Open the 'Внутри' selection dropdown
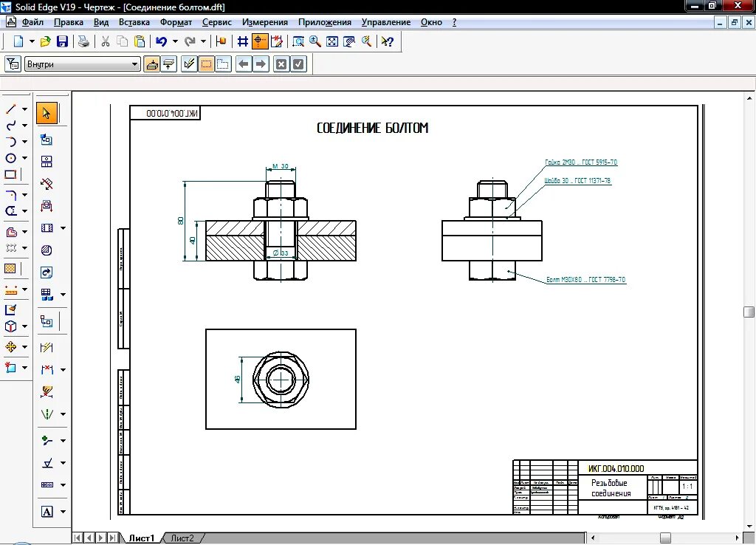The image size is (756, 545). coord(82,64)
